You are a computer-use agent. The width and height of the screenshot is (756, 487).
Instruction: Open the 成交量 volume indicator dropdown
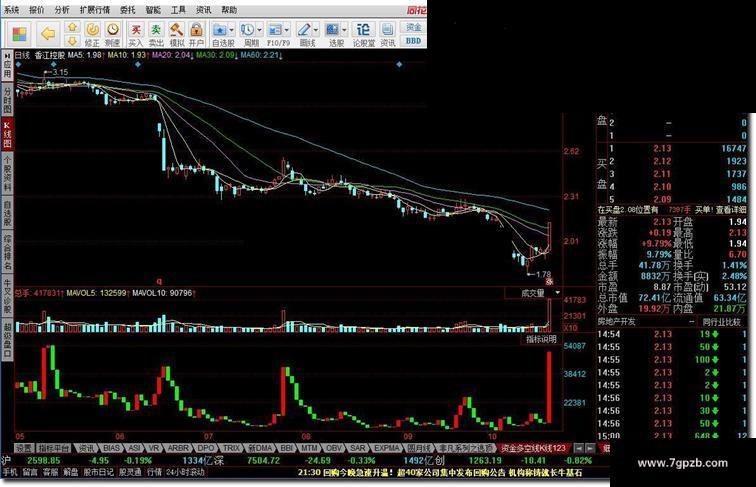point(558,293)
